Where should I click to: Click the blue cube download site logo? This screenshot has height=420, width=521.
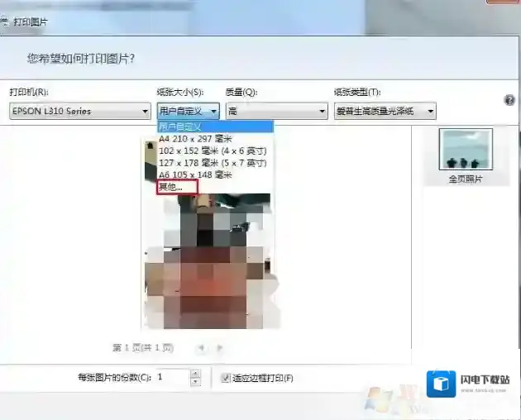pos(442,384)
